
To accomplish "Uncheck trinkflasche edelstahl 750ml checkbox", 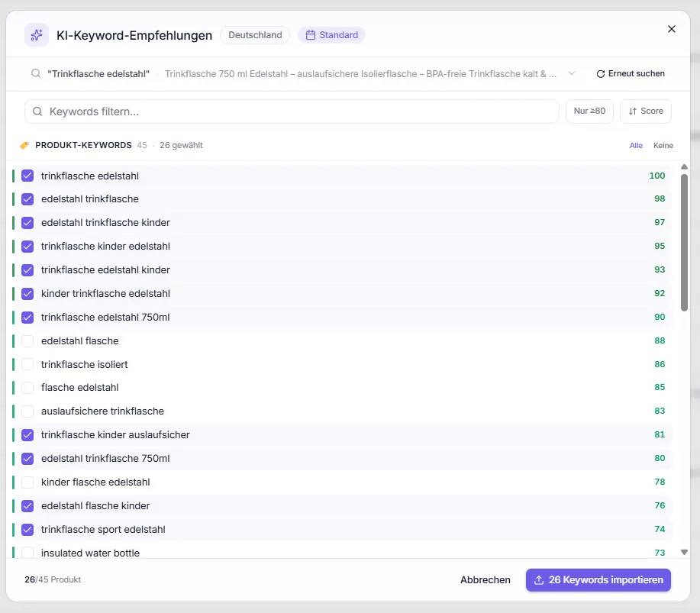I will pos(27,318).
